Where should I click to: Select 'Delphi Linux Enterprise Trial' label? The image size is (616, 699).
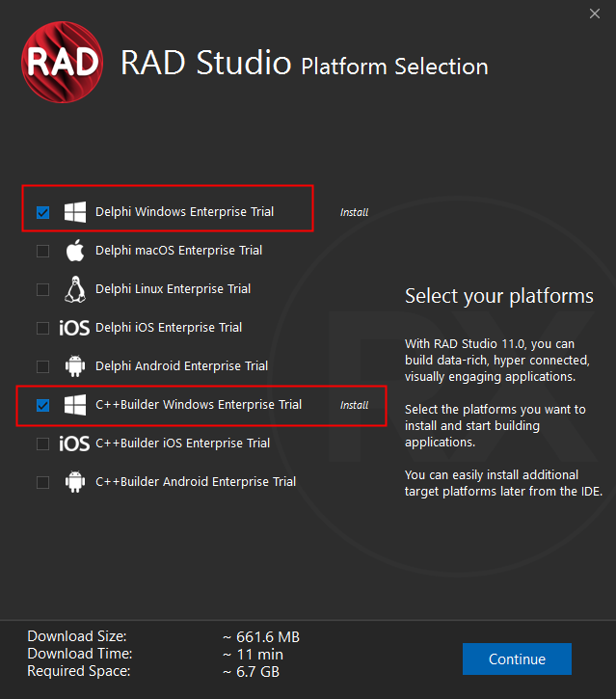[x=173, y=289]
